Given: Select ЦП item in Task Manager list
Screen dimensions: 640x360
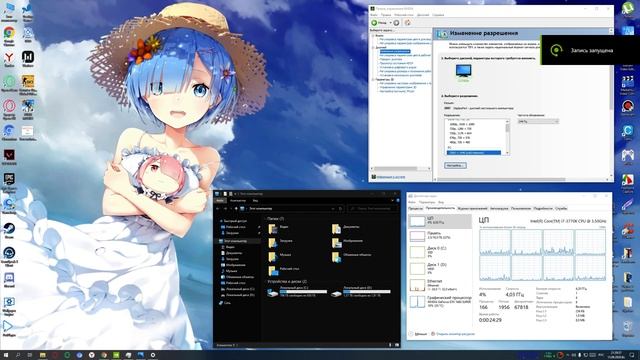Looking at the screenshot, I should (440, 221).
